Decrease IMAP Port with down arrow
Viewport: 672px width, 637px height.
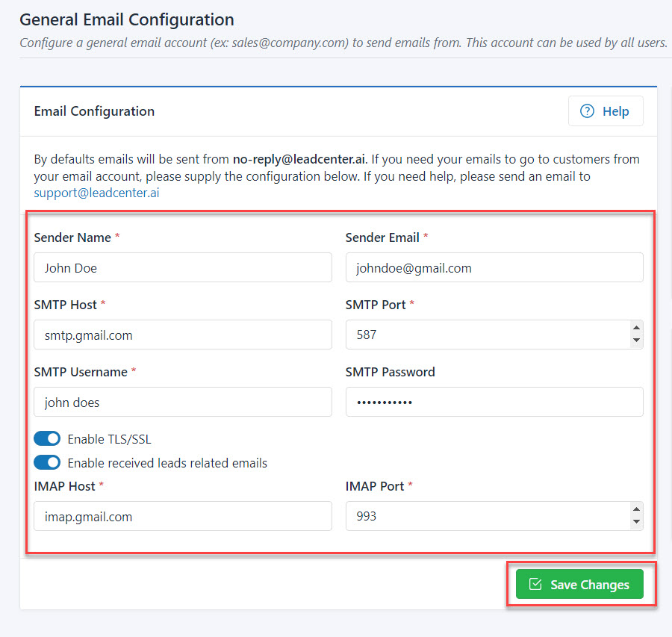[x=636, y=522]
